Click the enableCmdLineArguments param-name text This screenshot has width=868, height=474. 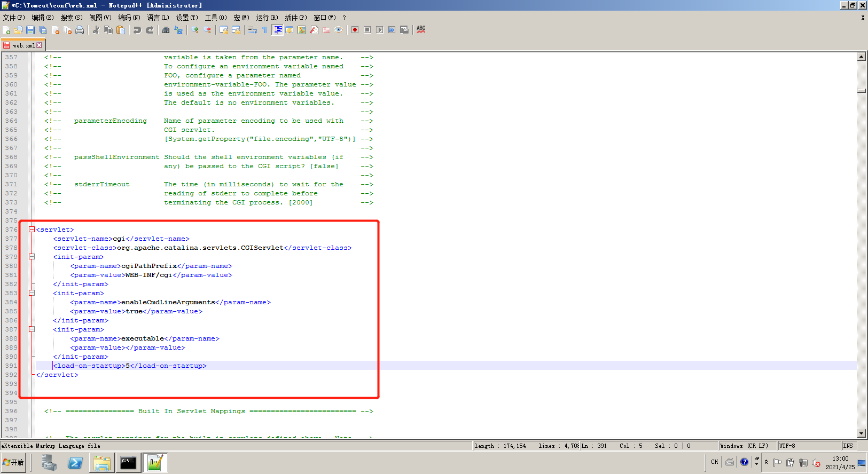click(168, 302)
